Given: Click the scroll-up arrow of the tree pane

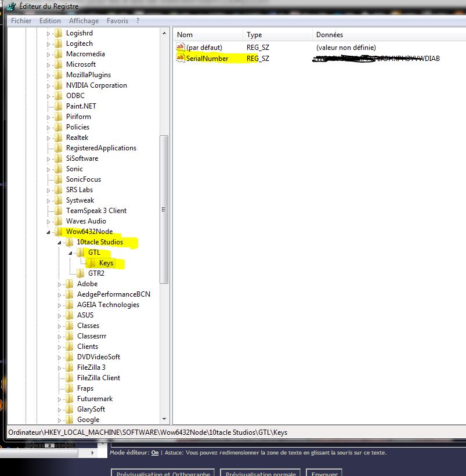Looking at the screenshot, I should pos(164,33).
